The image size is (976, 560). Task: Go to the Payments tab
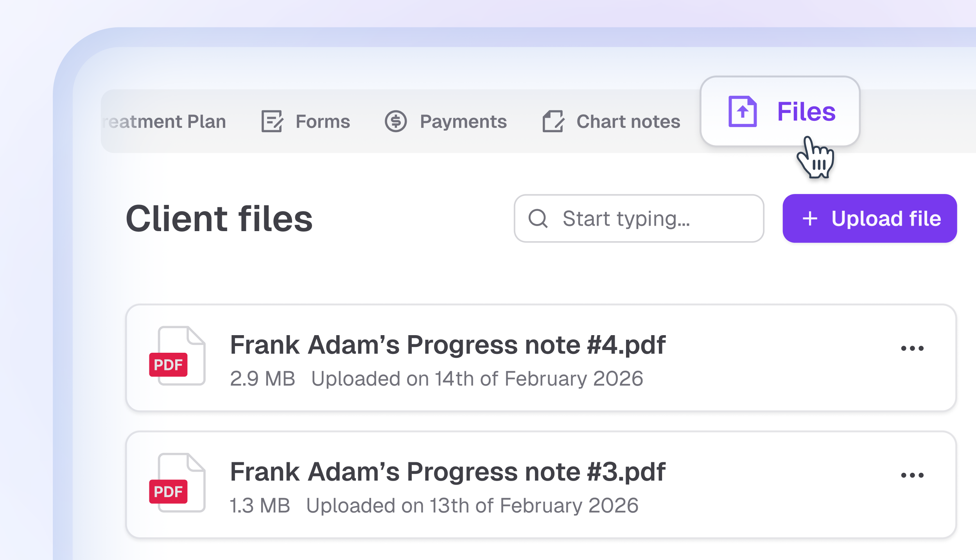463,122
